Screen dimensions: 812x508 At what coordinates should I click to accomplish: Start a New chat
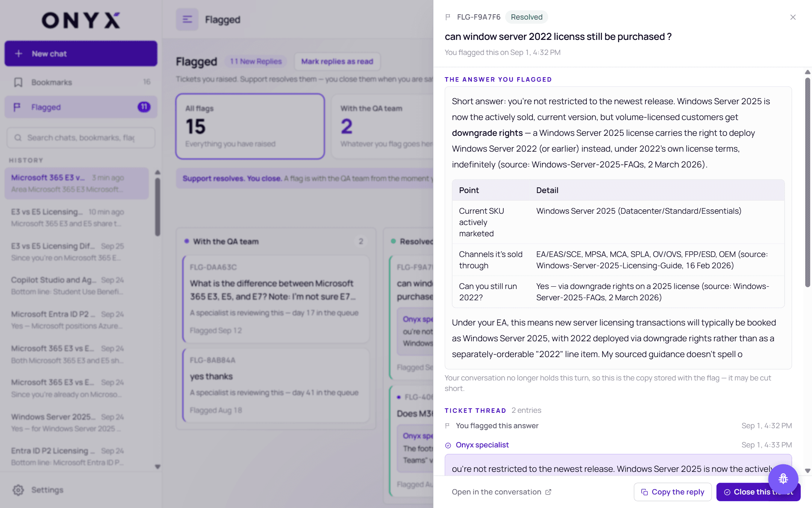tap(81, 54)
